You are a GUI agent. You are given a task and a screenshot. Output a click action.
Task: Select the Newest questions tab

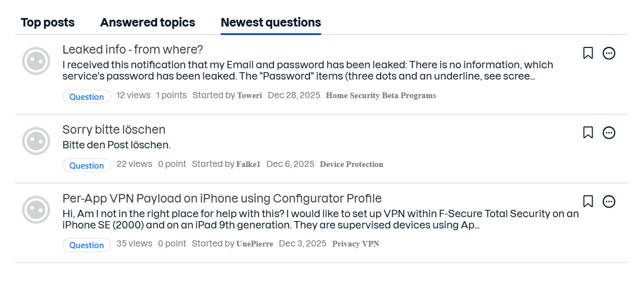click(270, 23)
